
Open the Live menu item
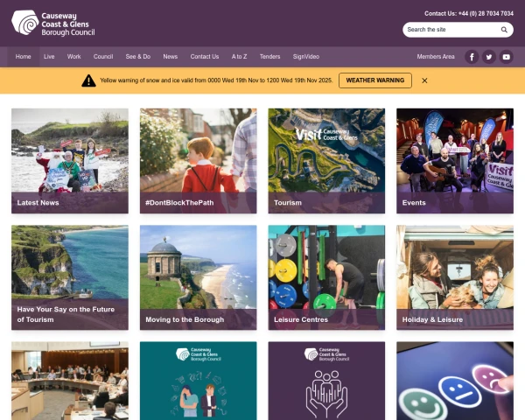[x=49, y=57]
